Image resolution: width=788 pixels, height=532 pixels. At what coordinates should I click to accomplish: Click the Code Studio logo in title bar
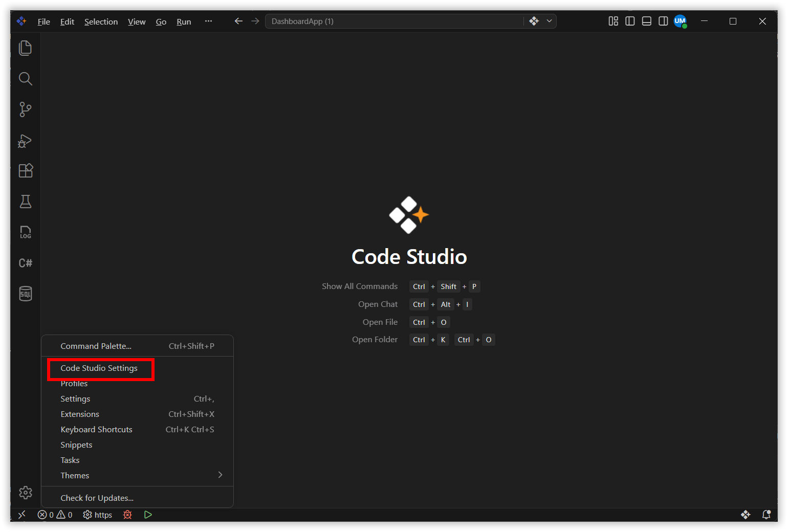click(21, 21)
